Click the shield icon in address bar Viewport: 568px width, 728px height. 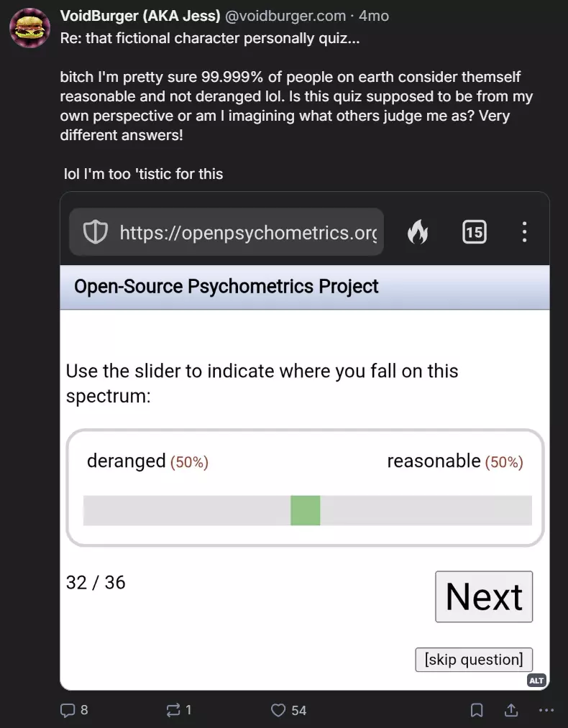(x=95, y=231)
